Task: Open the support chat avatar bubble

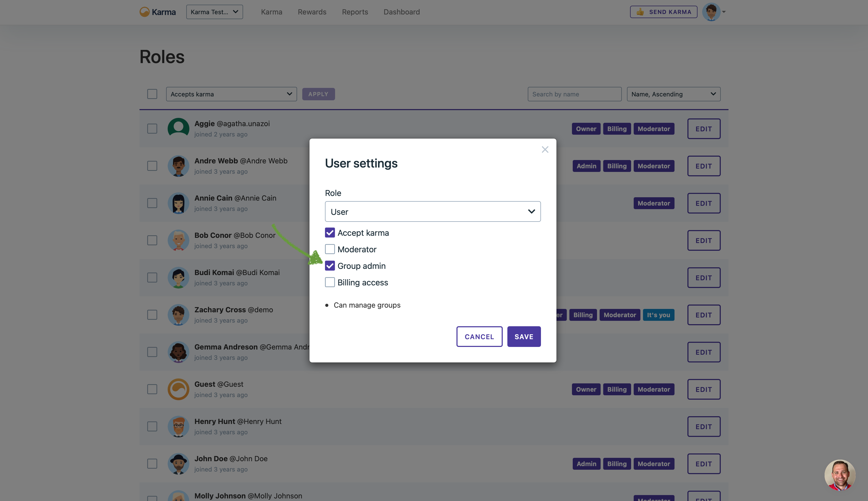Action: tap(840, 475)
